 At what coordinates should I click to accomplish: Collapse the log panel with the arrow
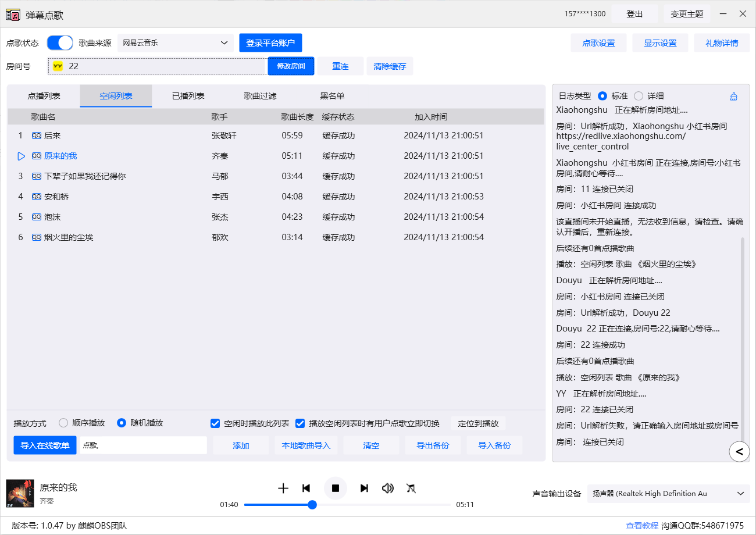pos(739,451)
